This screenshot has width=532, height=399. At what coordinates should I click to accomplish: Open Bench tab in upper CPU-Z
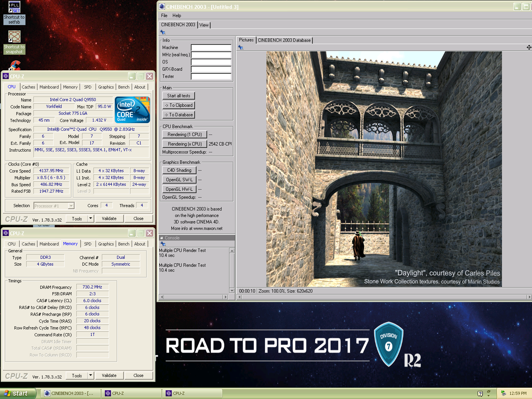click(x=124, y=87)
